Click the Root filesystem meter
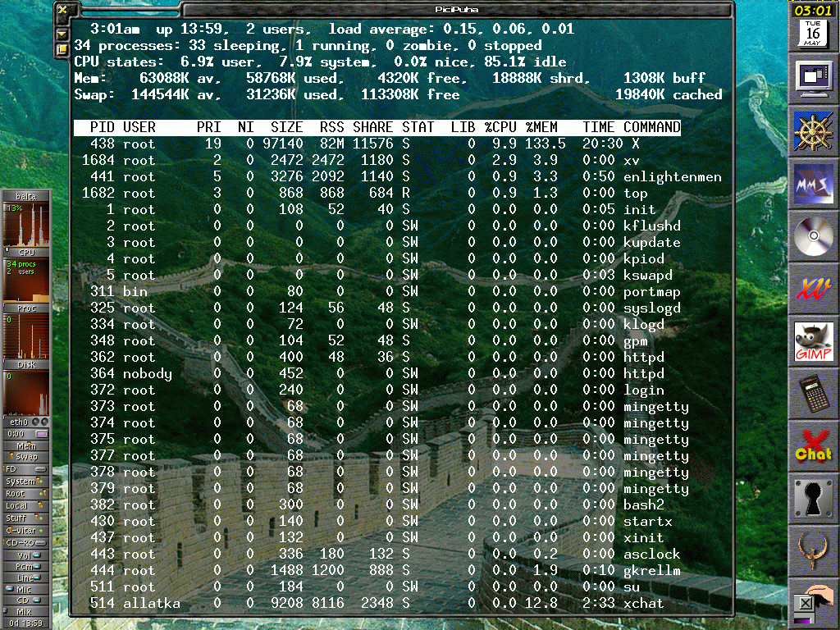Screen dimensions: 840x630 click(26, 493)
